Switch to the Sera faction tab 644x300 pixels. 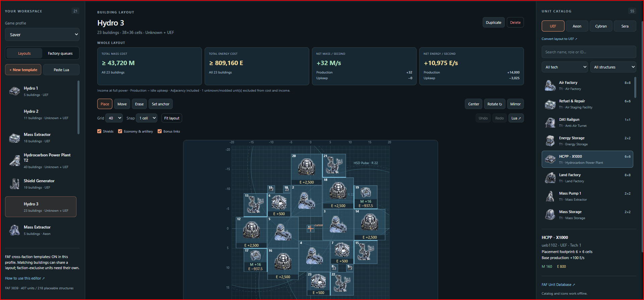point(625,26)
